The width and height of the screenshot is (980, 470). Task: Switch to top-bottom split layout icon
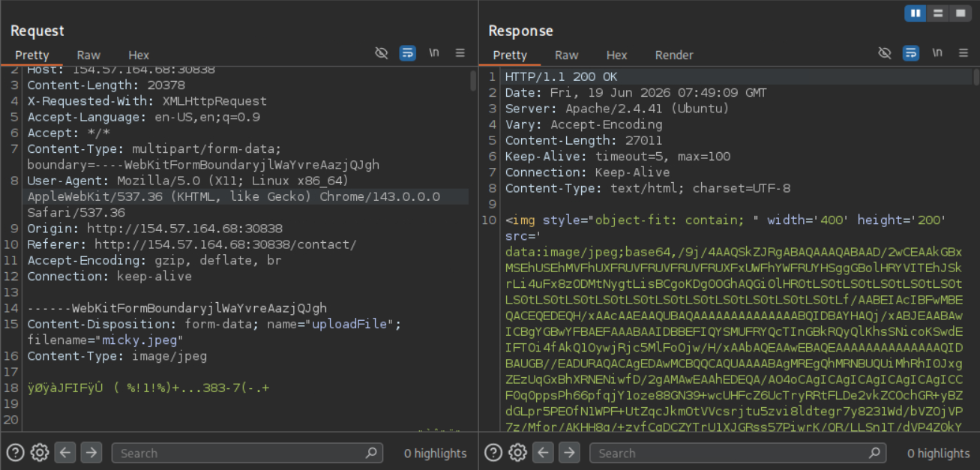[937, 13]
